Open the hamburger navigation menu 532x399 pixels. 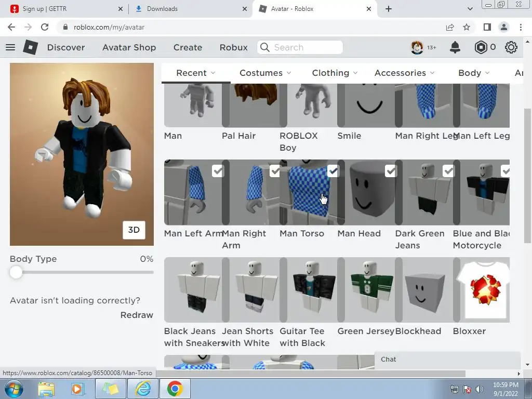[x=10, y=47]
